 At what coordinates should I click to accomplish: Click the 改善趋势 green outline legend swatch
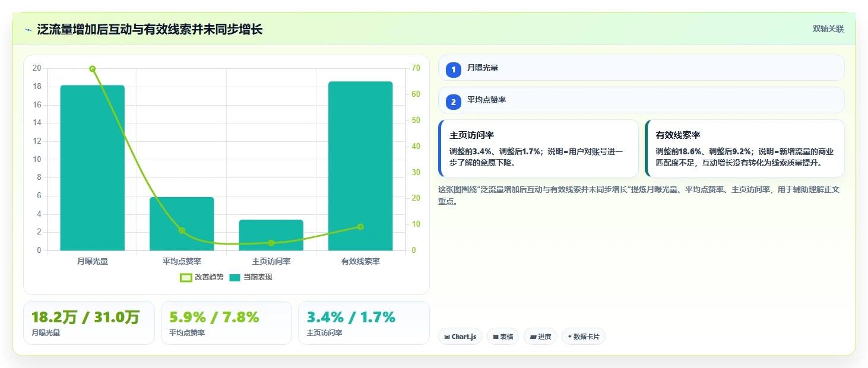[186, 277]
